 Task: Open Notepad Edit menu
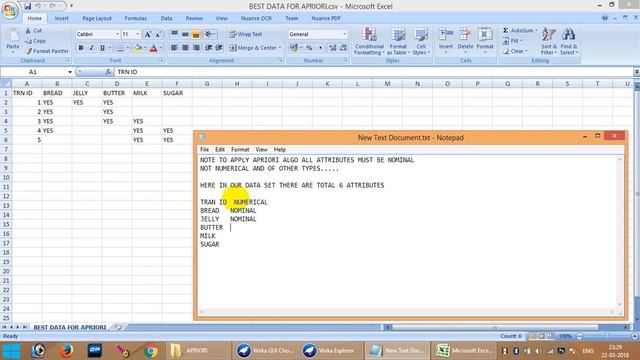coord(220,149)
